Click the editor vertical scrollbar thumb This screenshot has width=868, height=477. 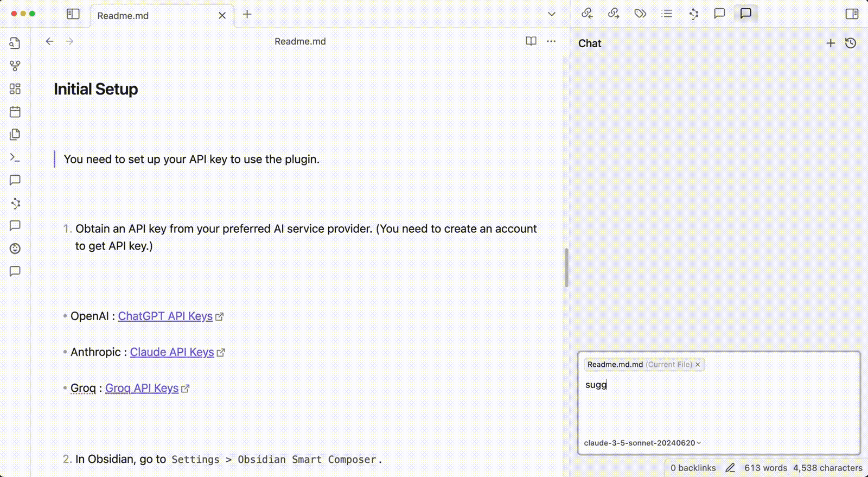tap(566, 268)
